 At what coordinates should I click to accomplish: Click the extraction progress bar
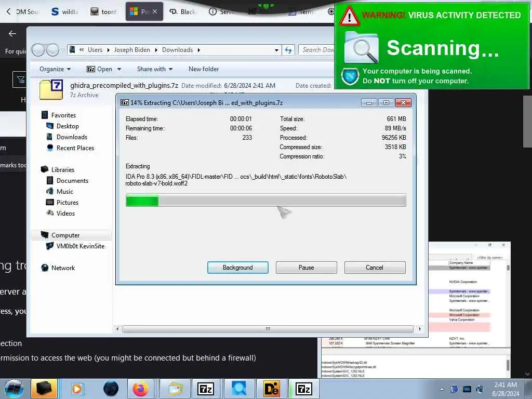(265, 200)
